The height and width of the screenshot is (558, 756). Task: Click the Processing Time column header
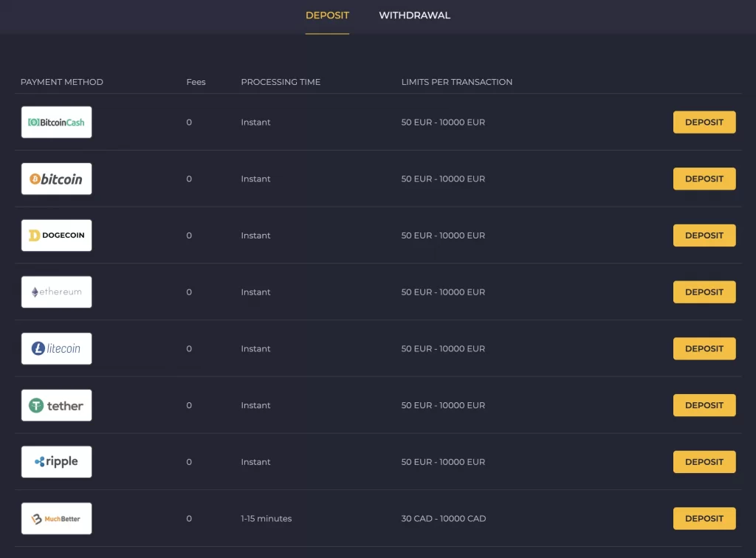click(281, 82)
